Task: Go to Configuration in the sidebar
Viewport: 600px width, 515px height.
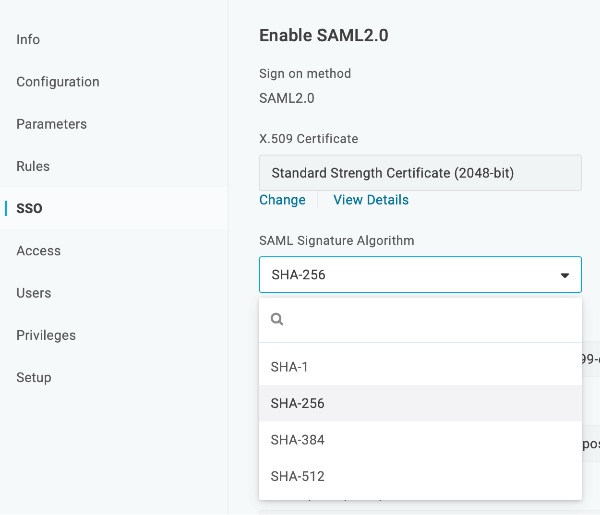Action: 58,82
